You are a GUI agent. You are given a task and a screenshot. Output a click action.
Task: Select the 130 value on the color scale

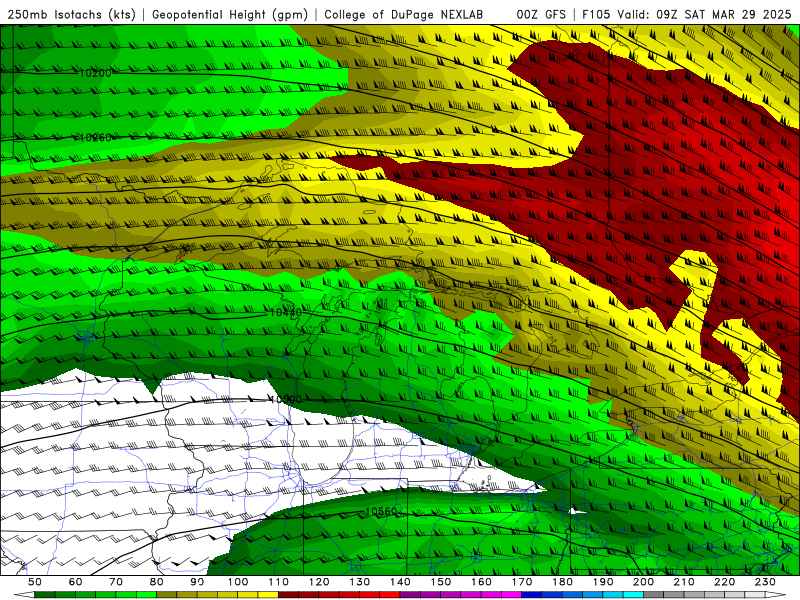360,582
